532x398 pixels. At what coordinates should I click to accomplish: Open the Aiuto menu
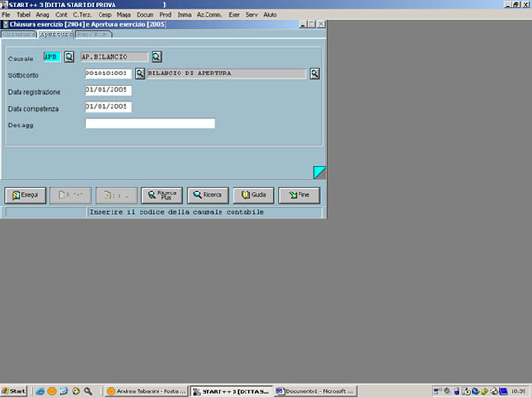(271, 15)
